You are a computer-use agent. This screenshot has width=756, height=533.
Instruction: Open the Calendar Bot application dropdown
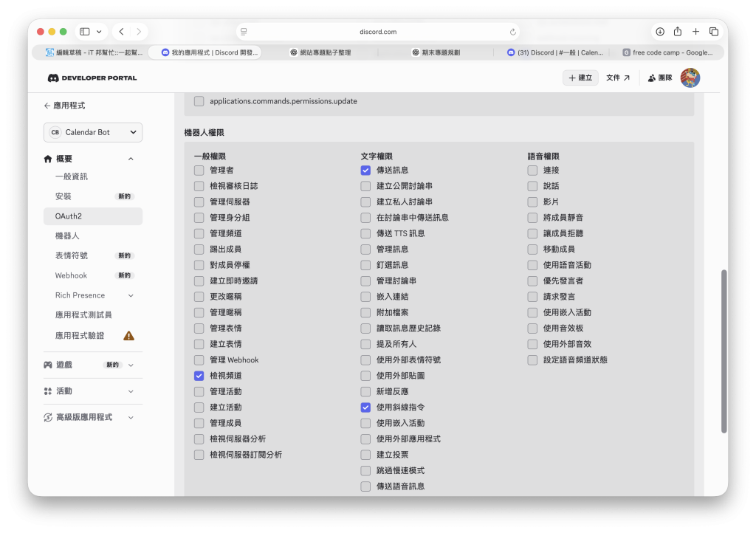tap(93, 133)
